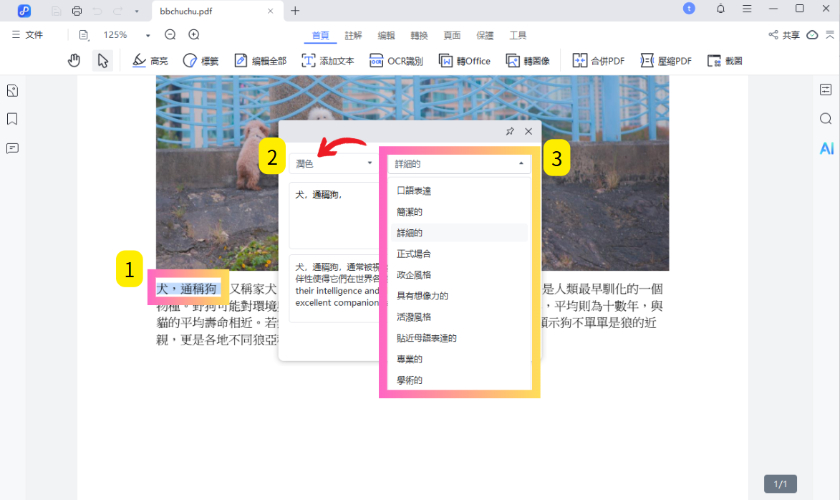Choose 活潑風格 style option

tap(459, 317)
